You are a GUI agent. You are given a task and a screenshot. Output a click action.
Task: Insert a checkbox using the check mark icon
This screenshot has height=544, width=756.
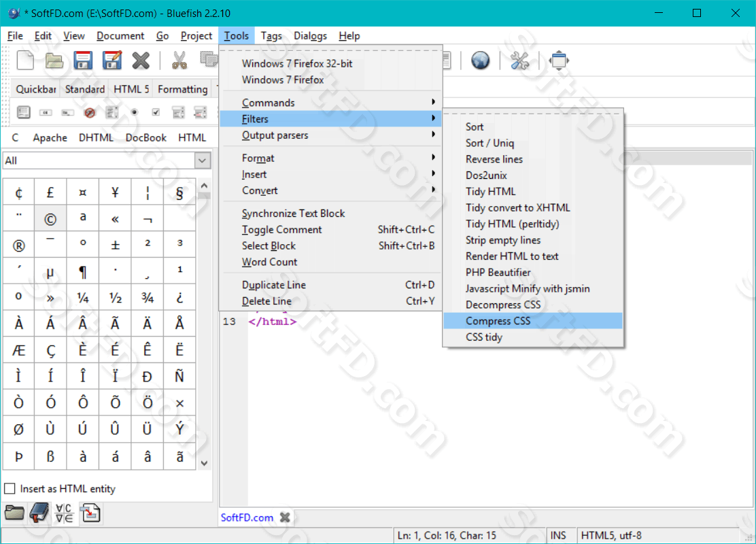coord(156,112)
